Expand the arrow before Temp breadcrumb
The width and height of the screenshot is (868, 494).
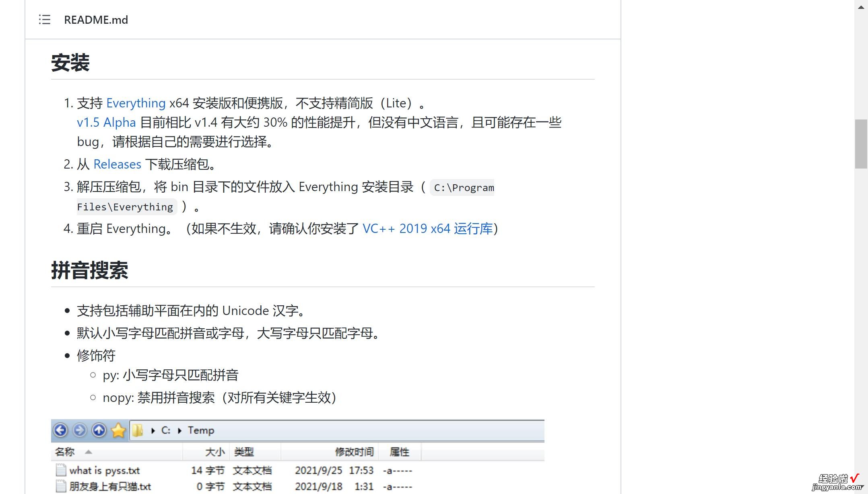(179, 430)
